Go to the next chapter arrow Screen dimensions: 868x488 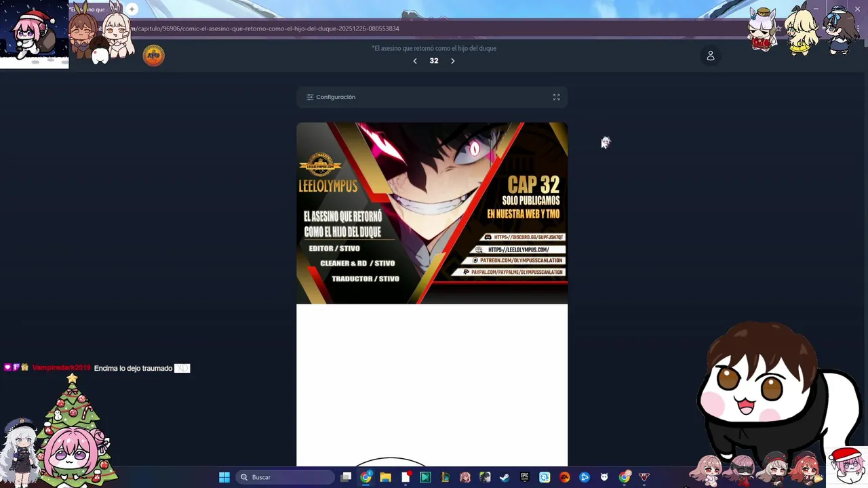pyautogui.click(x=453, y=61)
